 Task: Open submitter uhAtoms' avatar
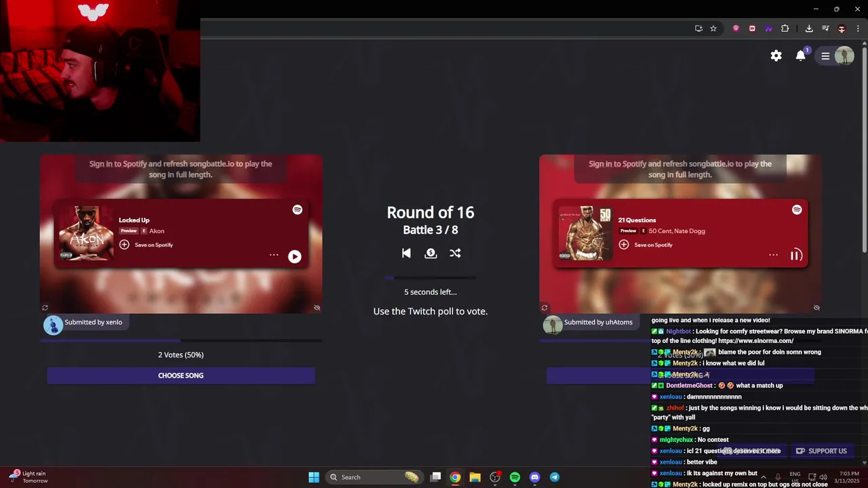(x=553, y=325)
